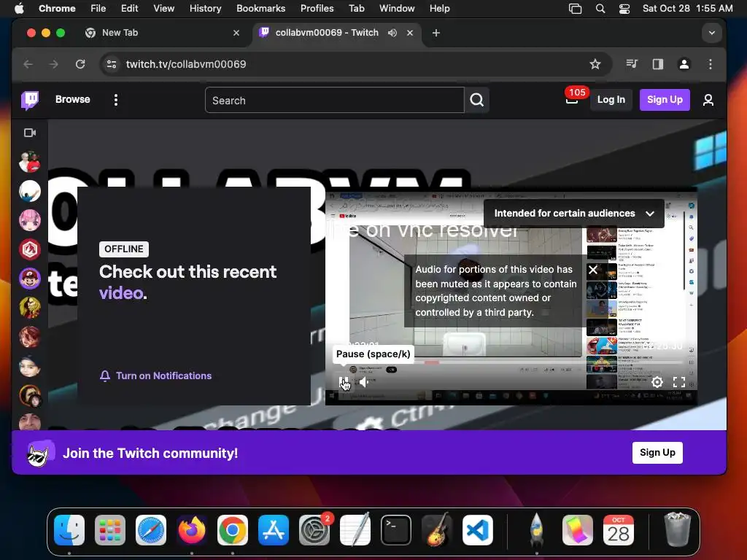
Task: Open the Bookmarks menu
Action: (260, 8)
